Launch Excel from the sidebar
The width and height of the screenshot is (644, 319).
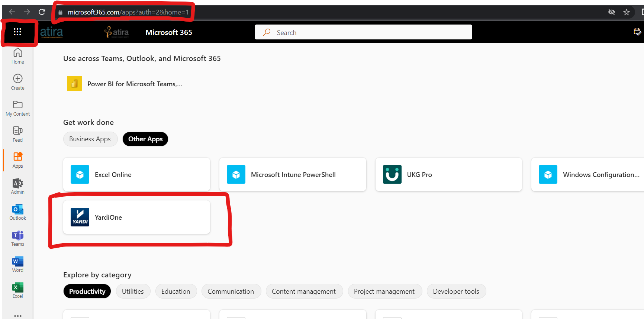coord(17,290)
